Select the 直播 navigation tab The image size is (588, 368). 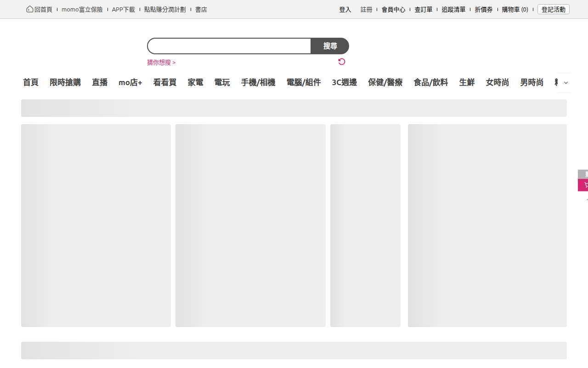tap(100, 82)
